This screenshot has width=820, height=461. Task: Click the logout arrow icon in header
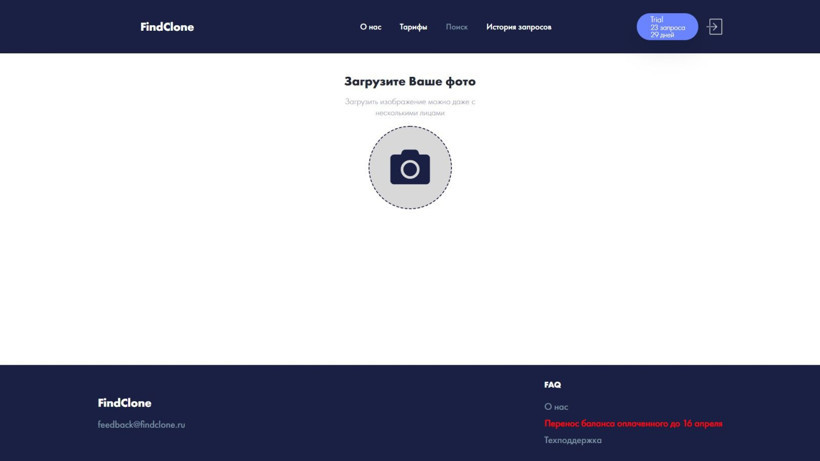pos(714,27)
